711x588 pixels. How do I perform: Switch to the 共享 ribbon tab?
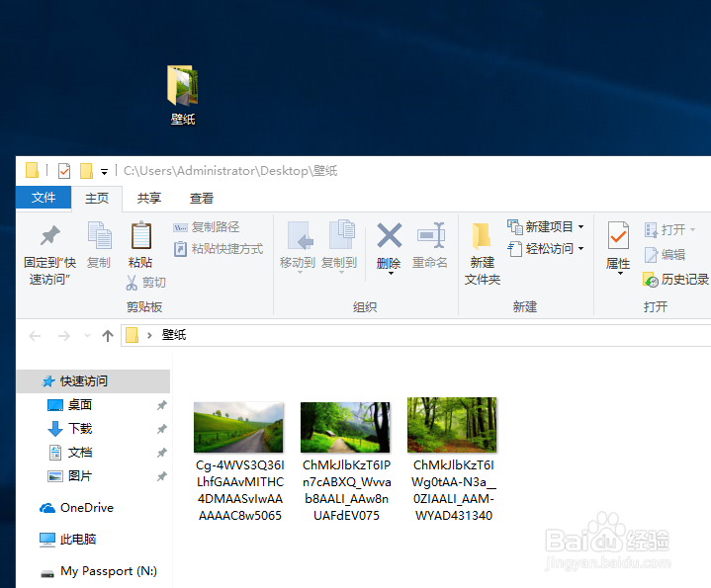pyautogui.click(x=149, y=199)
